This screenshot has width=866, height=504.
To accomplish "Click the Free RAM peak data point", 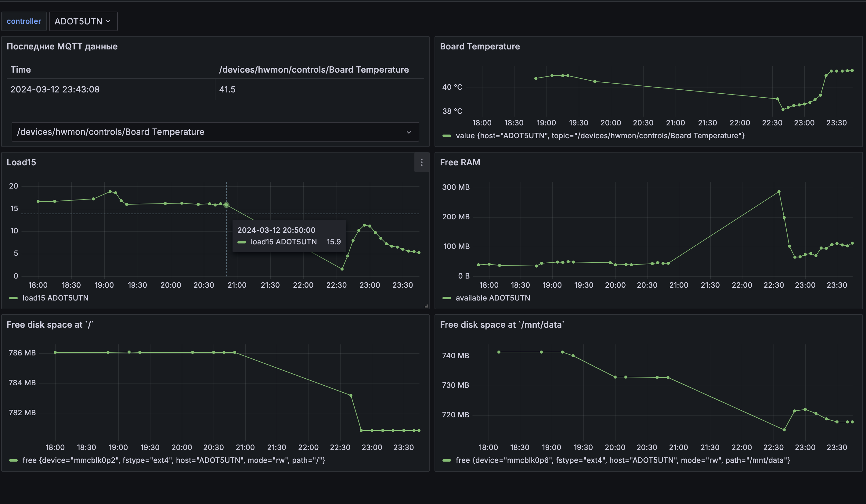I will [x=779, y=192].
